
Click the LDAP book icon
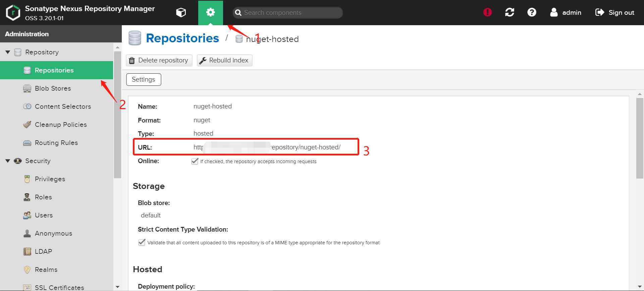(x=27, y=251)
